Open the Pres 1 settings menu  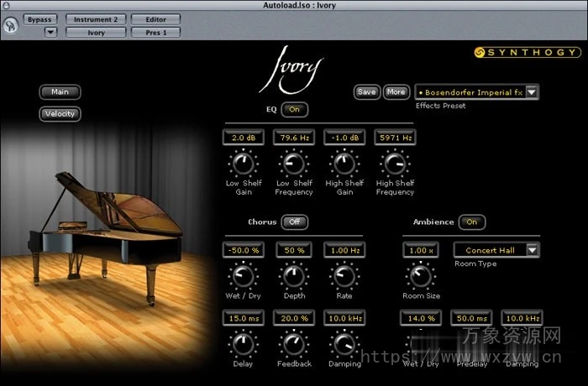pos(155,33)
